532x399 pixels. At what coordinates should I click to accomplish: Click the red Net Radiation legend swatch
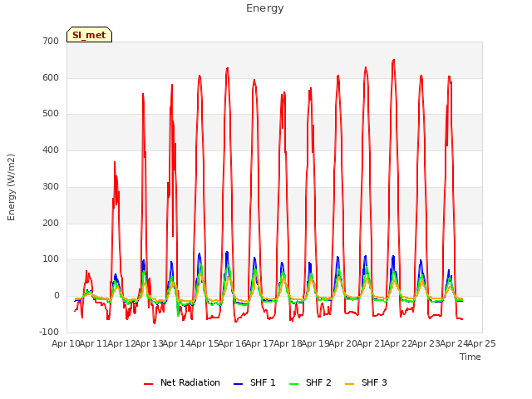[148, 384]
